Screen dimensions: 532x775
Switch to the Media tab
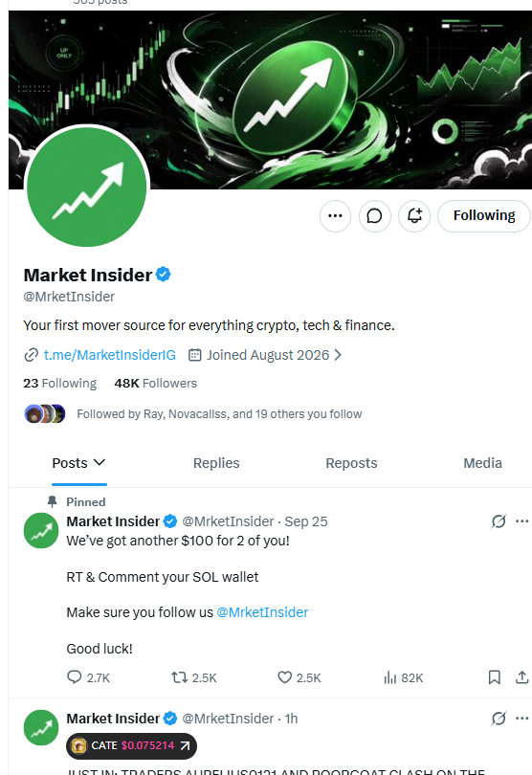pos(482,463)
